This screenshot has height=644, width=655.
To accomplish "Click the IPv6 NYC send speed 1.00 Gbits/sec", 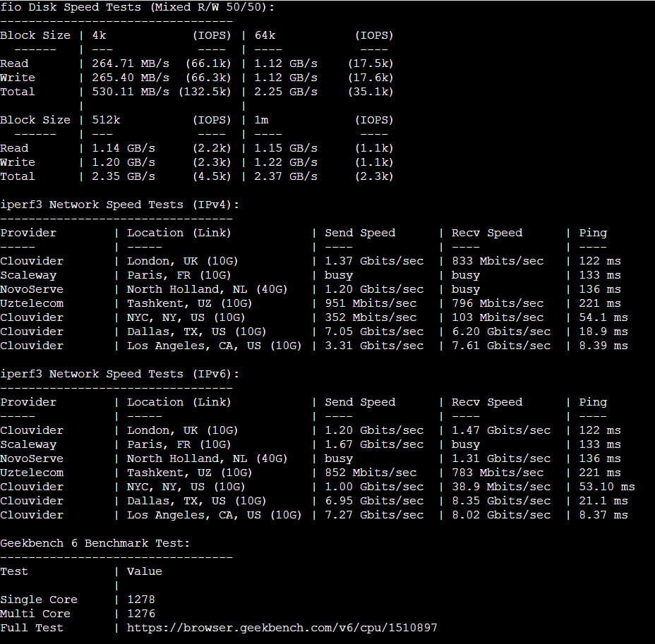I will point(374,487).
